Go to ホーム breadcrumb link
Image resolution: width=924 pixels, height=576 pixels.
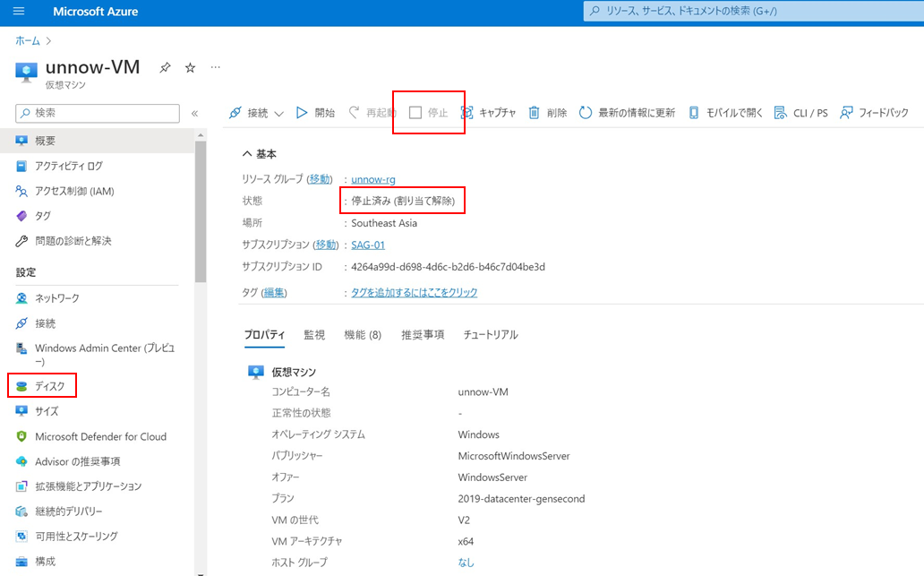(28, 40)
